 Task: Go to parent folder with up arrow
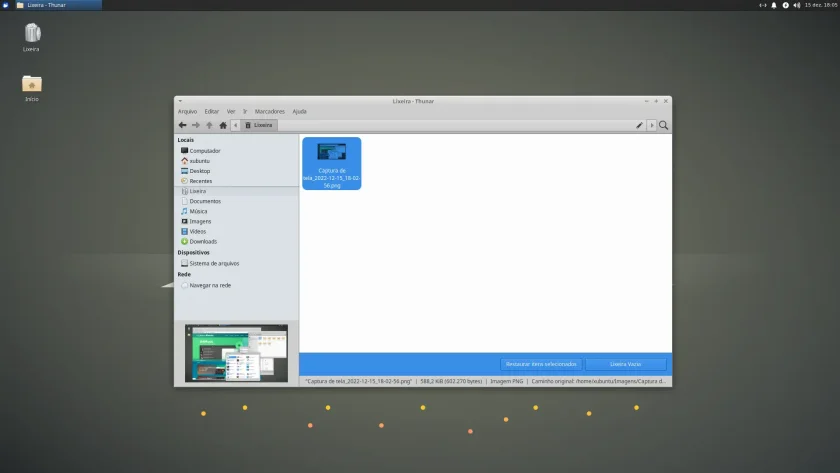(x=209, y=125)
